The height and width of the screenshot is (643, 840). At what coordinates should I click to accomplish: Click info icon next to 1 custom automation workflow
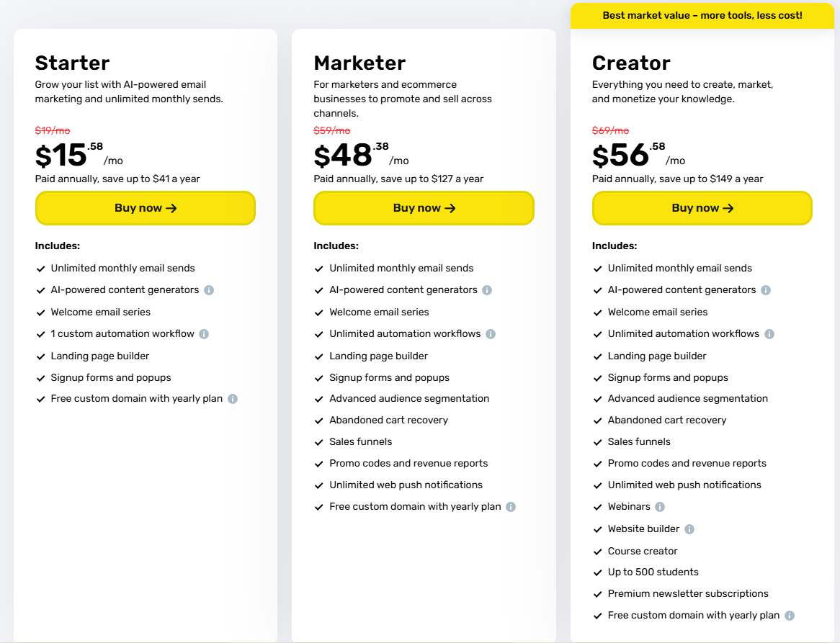tap(204, 334)
